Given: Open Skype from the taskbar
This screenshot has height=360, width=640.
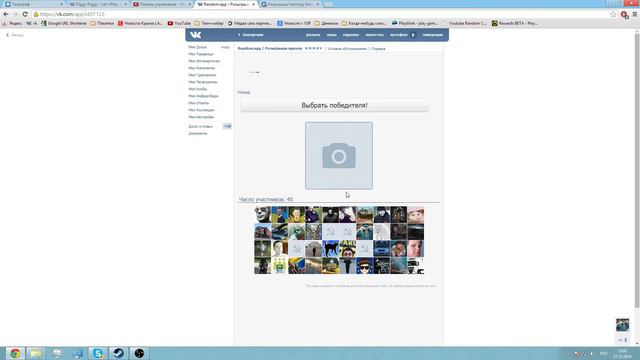Looking at the screenshot, I should 98,353.
